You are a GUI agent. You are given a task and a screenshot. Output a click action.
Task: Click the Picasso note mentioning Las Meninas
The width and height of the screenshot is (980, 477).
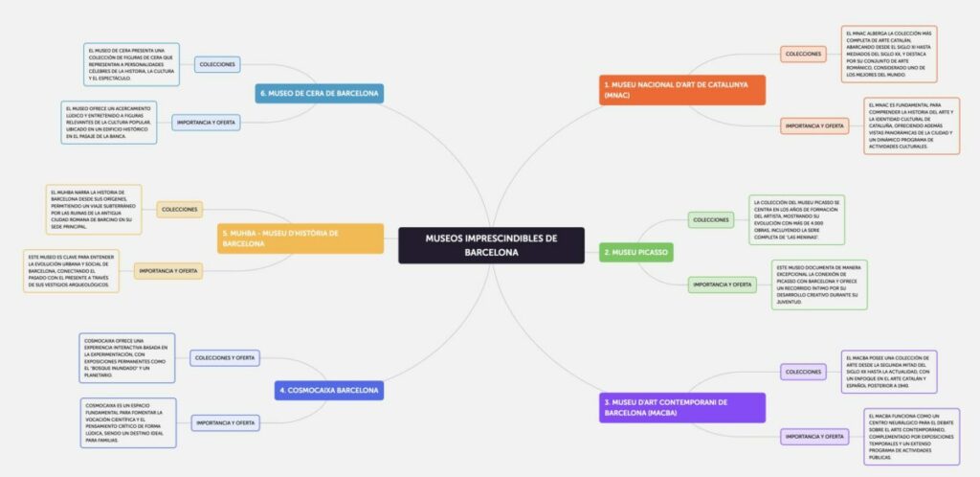click(796, 220)
